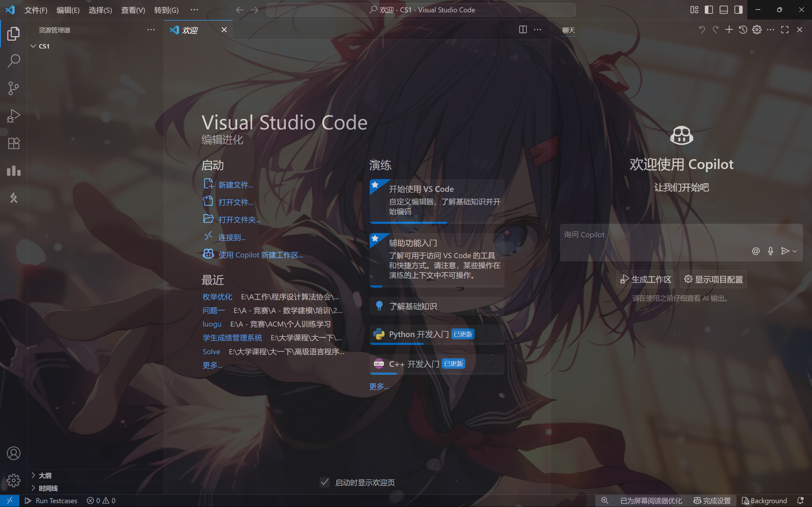Open the Search view in activity bar
812x507 pixels.
click(13, 61)
